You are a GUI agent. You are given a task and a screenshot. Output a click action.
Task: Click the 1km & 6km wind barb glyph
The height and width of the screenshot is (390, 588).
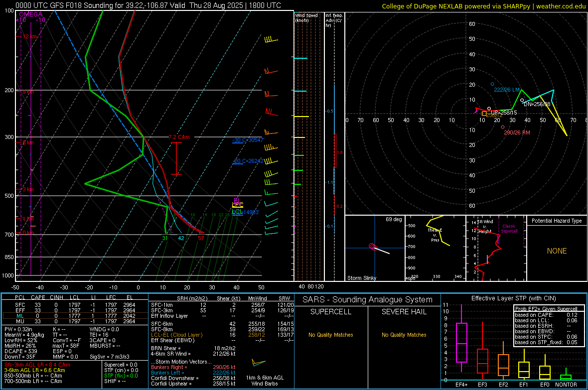point(258,363)
